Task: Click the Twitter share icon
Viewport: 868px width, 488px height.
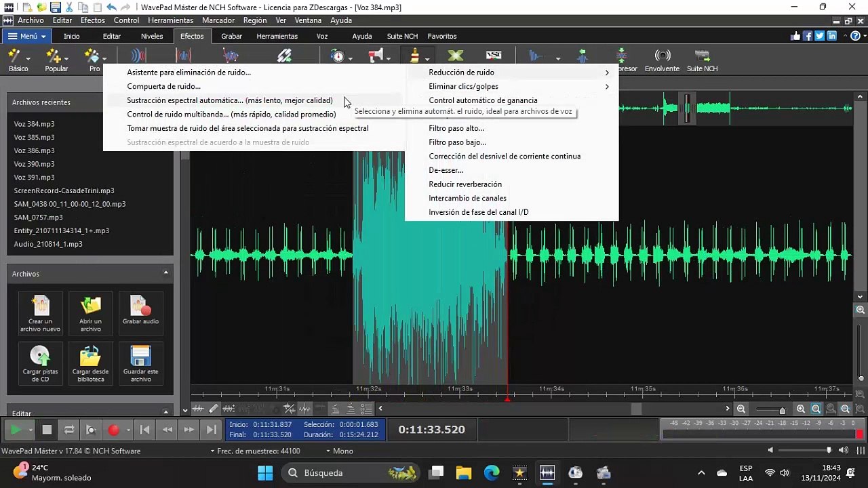Action: [x=820, y=36]
